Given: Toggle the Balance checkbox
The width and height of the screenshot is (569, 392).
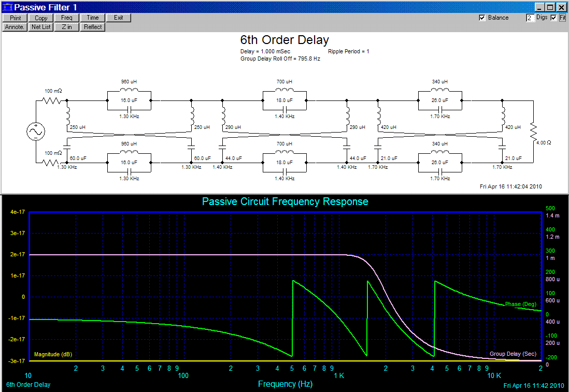Looking at the screenshot, I should click(x=482, y=18).
